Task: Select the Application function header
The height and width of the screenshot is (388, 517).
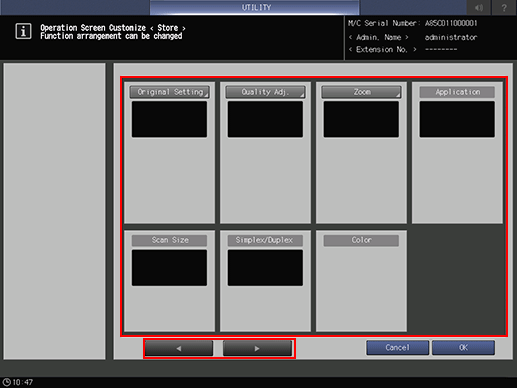Action: click(457, 92)
